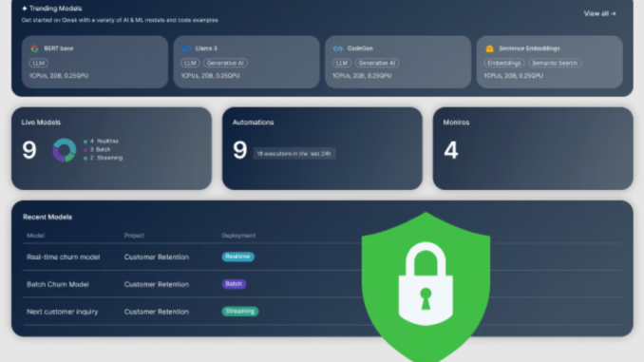Click the green Streaming deployment badge
This screenshot has width=644, height=362.
[x=240, y=312]
